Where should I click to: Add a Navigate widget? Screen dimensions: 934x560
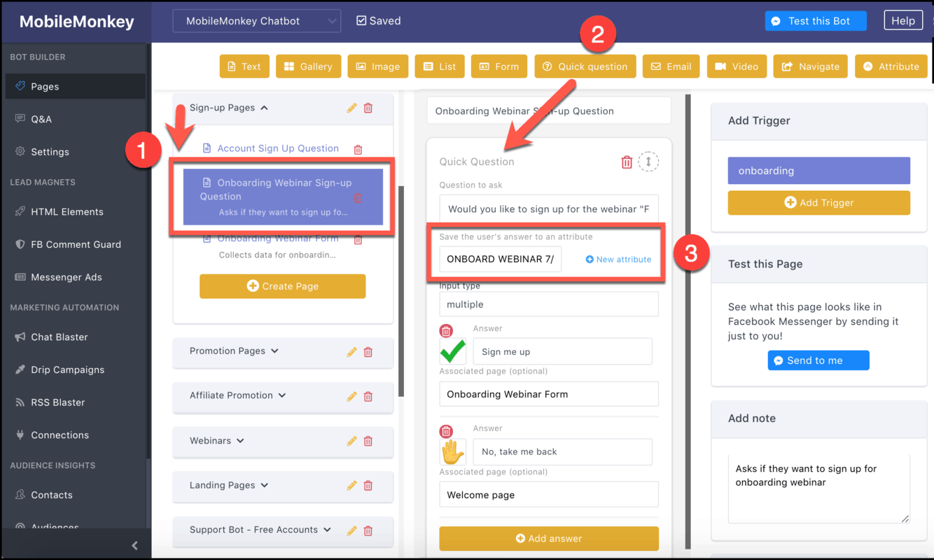[x=810, y=66]
